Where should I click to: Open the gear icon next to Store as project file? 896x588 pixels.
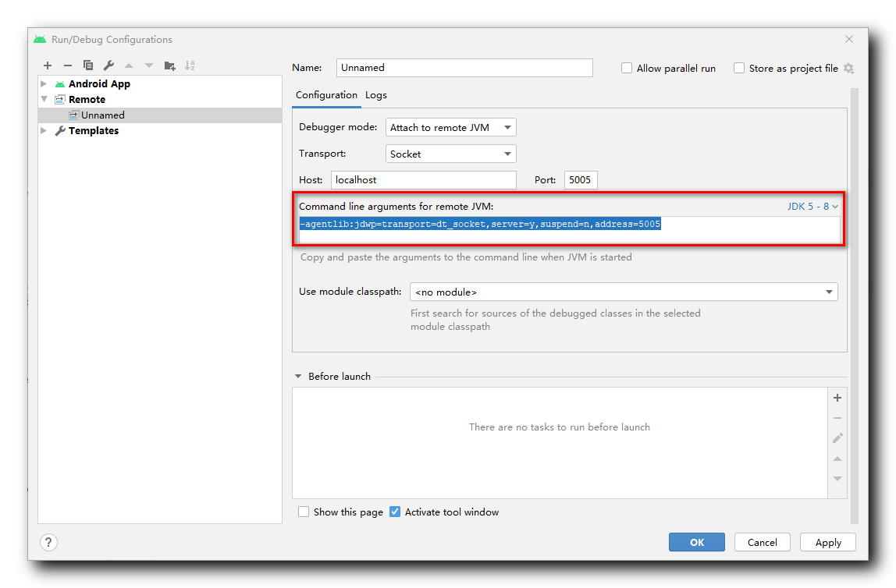(x=848, y=68)
